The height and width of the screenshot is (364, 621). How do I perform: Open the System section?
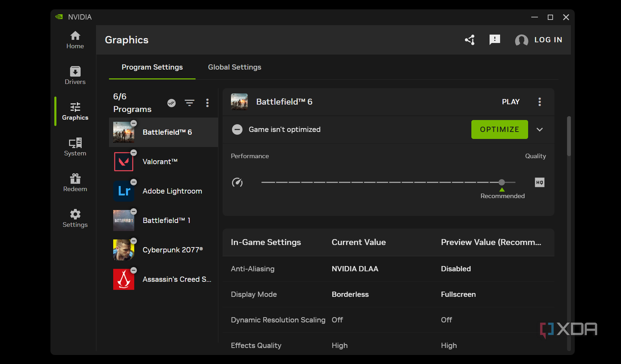pos(75,147)
